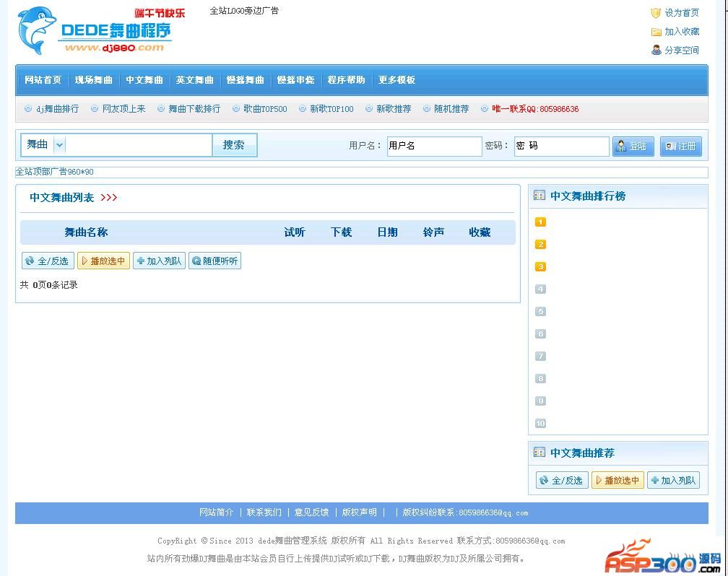728x576 pixels.
Task: Click 意见反馈 in the footer
Action: coord(311,512)
